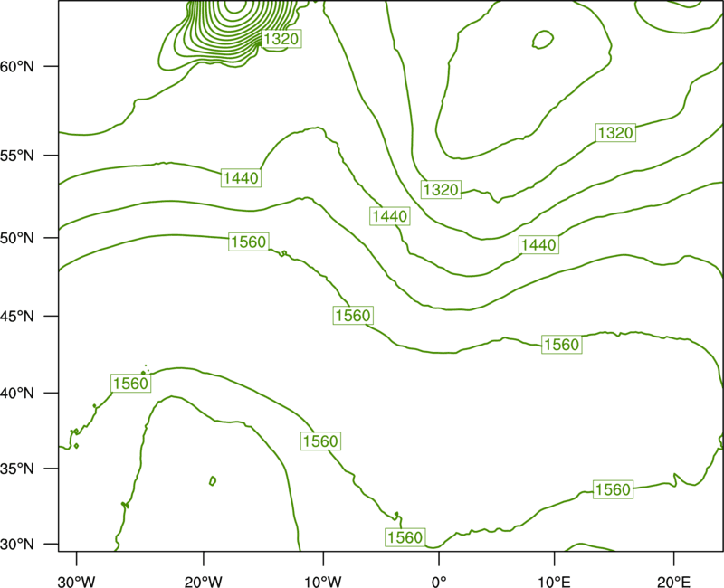The width and height of the screenshot is (724, 588).
Task: Click the 60°N latitude axis label
Action: (17, 66)
